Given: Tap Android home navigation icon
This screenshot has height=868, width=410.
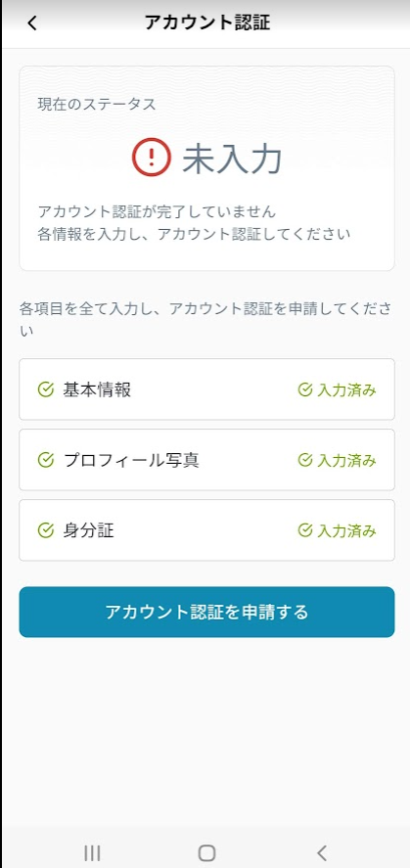Looking at the screenshot, I should tap(206, 852).
